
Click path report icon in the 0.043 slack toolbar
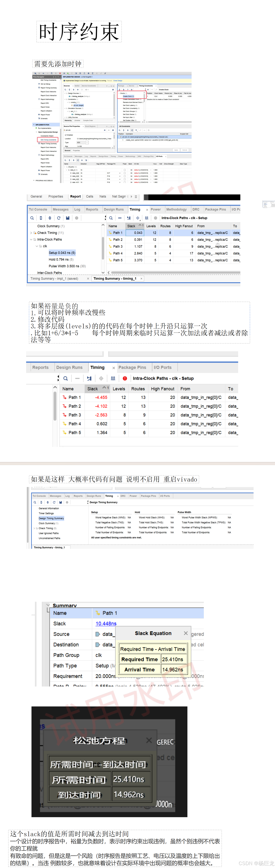129,218
